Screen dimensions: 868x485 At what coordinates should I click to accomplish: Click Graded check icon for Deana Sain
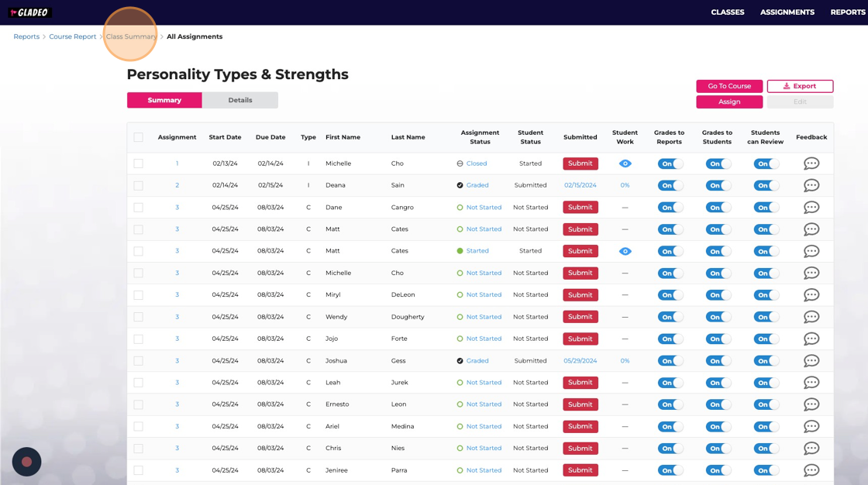pos(460,185)
